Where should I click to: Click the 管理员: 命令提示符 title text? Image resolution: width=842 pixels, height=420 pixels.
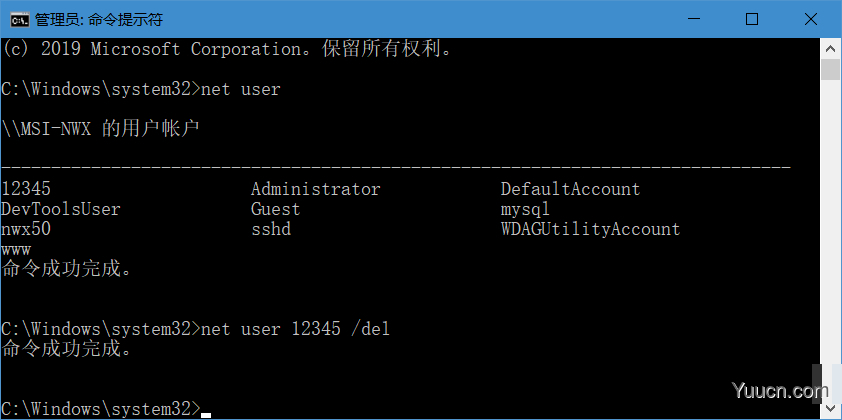[x=98, y=20]
